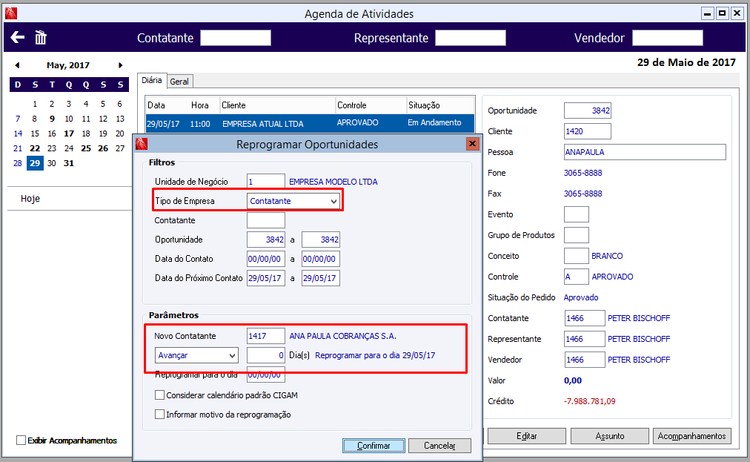Click the Controle field with A

pos(576,276)
